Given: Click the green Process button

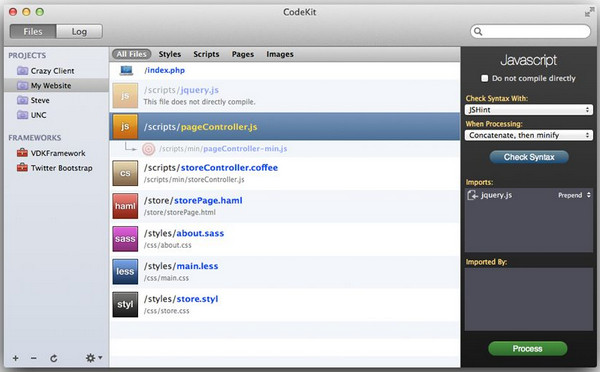Looking at the screenshot, I should [528, 349].
